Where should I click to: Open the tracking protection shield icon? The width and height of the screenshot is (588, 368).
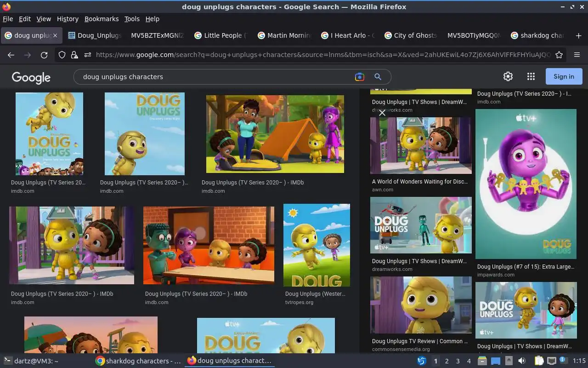pyautogui.click(x=62, y=55)
